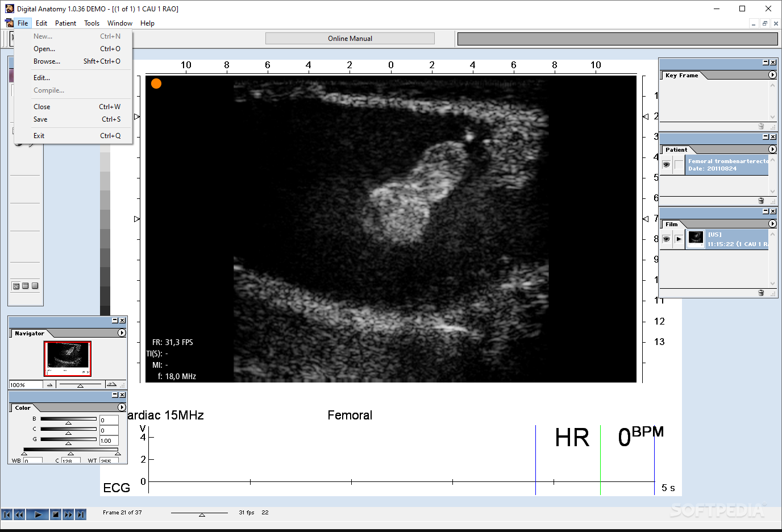This screenshot has height=532, width=782.
Task: Toggle the eye visibility for the Femoral patient entry
Action: (x=666, y=165)
